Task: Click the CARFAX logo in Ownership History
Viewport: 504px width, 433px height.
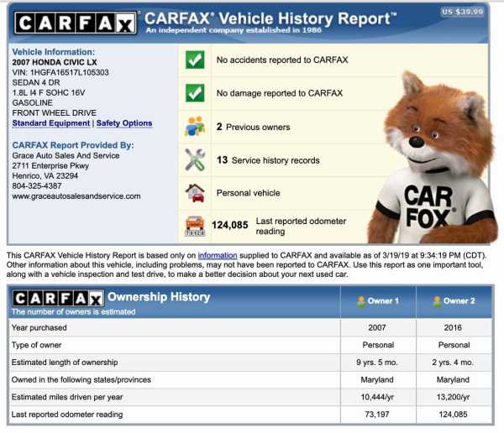Action: (57, 298)
